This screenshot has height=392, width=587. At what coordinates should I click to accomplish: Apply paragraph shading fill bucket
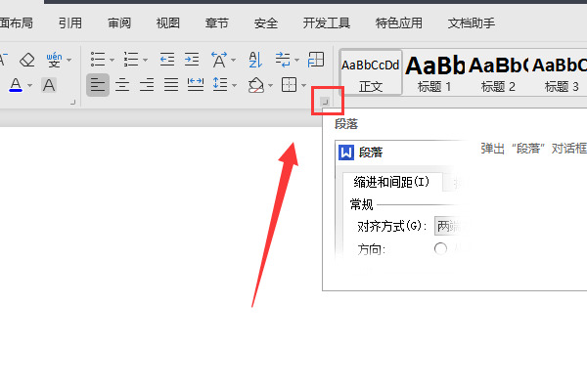(256, 85)
